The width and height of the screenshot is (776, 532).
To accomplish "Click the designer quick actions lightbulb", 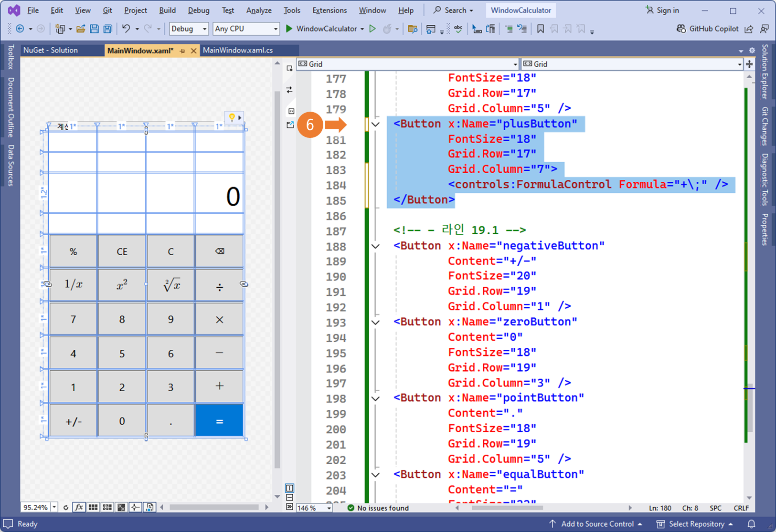I will [x=232, y=117].
